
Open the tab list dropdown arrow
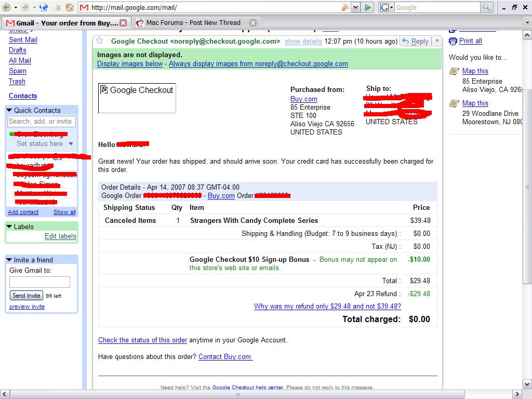[527, 23]
